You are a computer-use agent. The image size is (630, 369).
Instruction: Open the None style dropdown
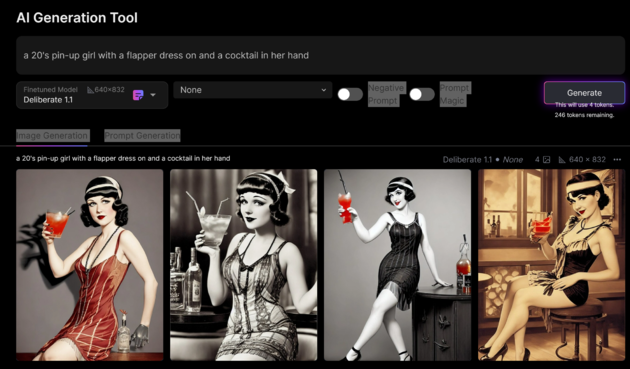tap(253, 90)
